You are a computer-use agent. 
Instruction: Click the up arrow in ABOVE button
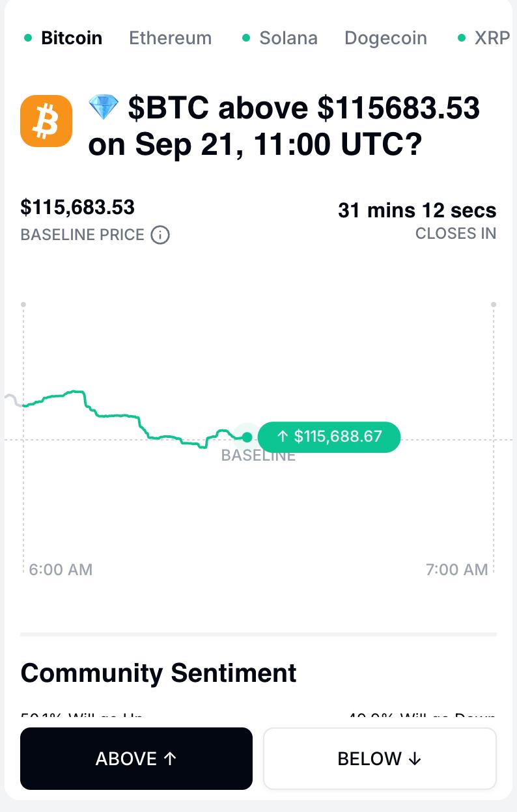[x=170, y=759]
